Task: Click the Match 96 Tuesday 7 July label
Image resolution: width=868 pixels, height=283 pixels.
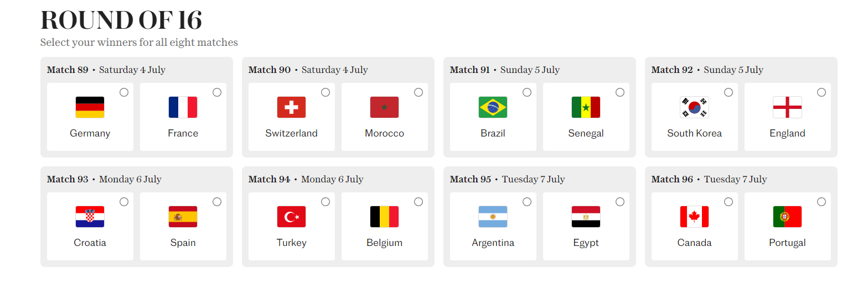Action: pyautogui.click(x=709, y=179)
